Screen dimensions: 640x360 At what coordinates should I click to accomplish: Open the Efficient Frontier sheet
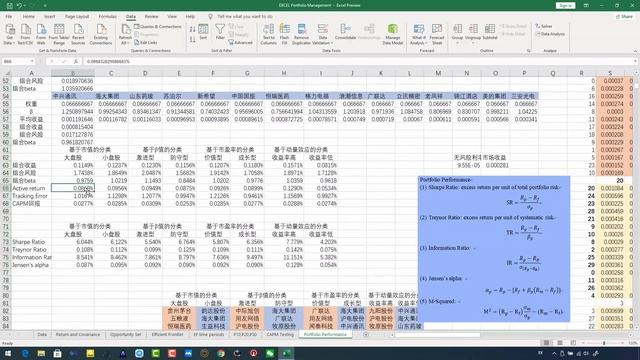pyautogui.click(x=167, y=335)
